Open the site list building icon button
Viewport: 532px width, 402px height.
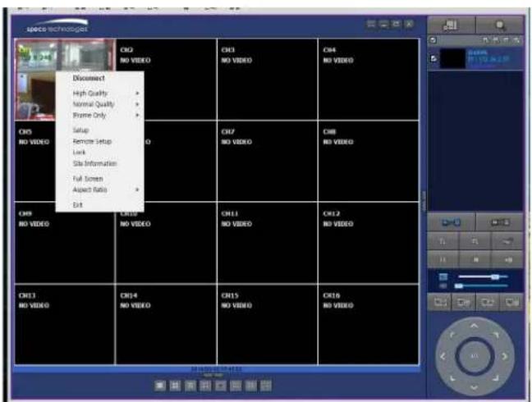pos(451,25)
